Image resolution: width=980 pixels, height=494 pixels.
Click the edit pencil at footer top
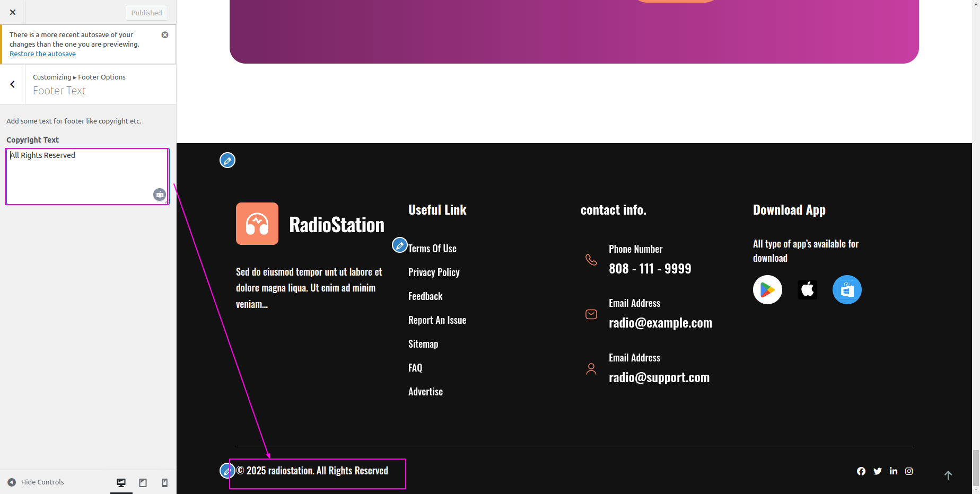(227, 160)
